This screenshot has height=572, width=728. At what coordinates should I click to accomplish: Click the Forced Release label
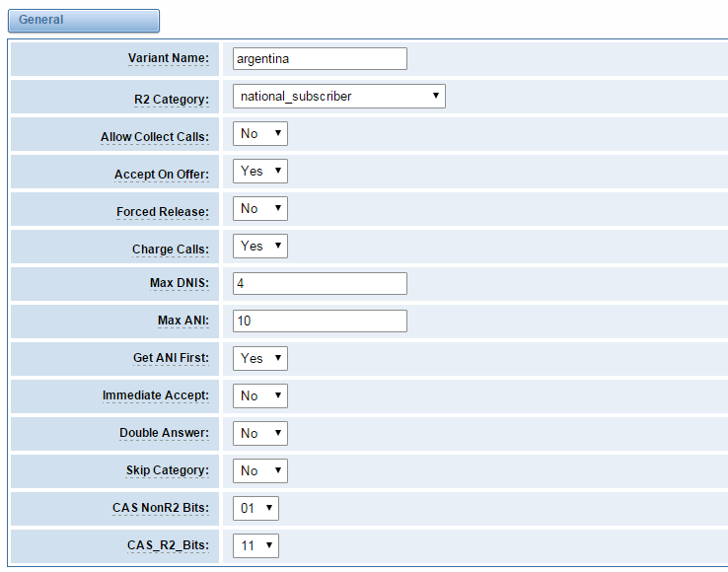[x=163, y=212]
